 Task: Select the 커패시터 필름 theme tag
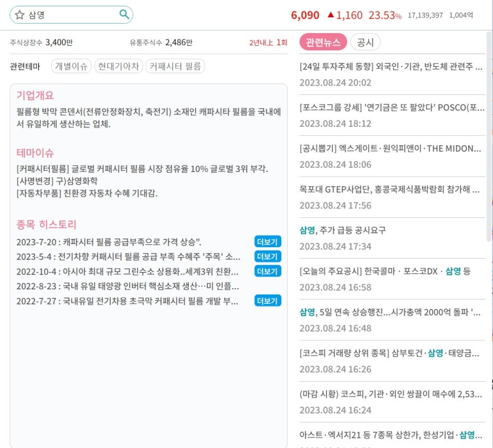click(175, 66)
